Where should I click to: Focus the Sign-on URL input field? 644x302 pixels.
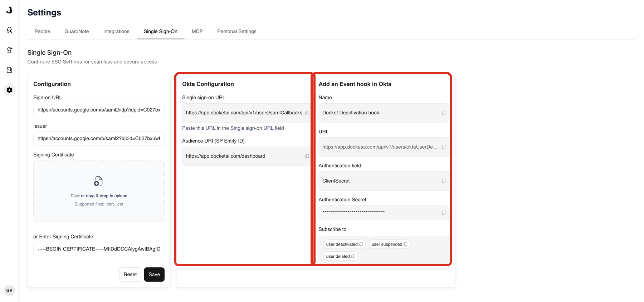tap(99, 110)
